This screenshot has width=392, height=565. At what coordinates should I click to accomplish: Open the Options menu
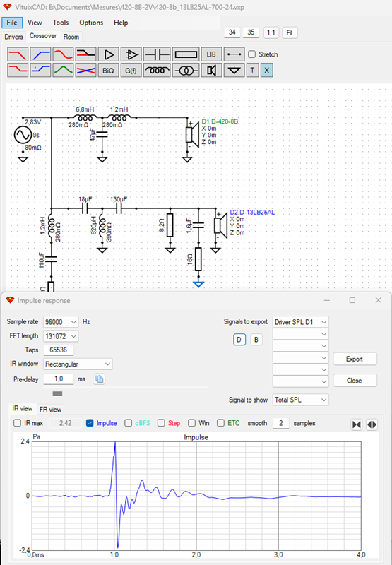91,23
